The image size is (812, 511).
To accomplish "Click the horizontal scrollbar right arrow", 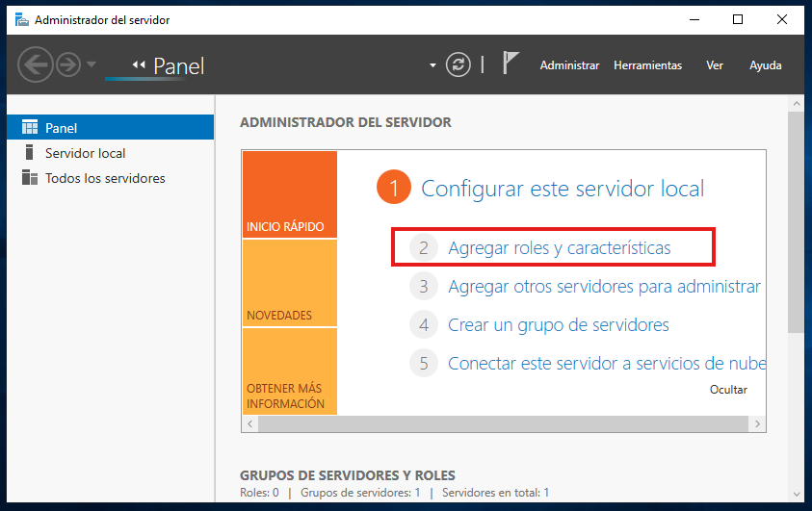I will (757, 424).
